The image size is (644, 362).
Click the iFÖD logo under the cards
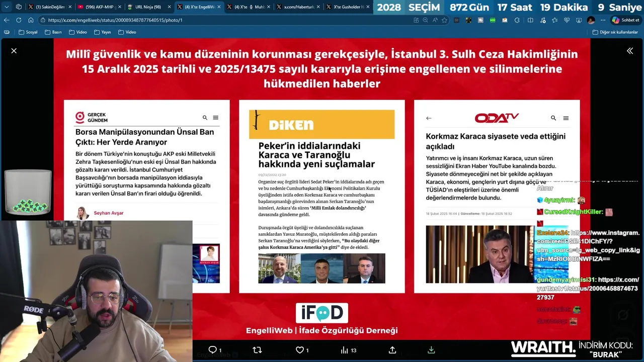tap(321, 313)
